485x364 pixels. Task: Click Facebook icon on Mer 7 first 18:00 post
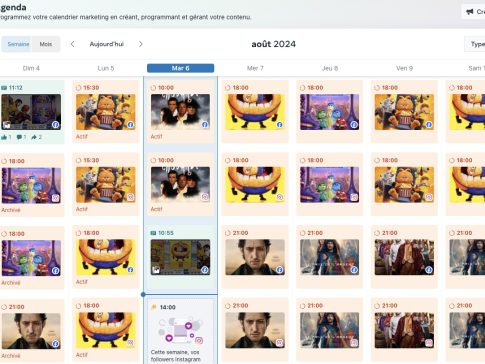(280, 125)
